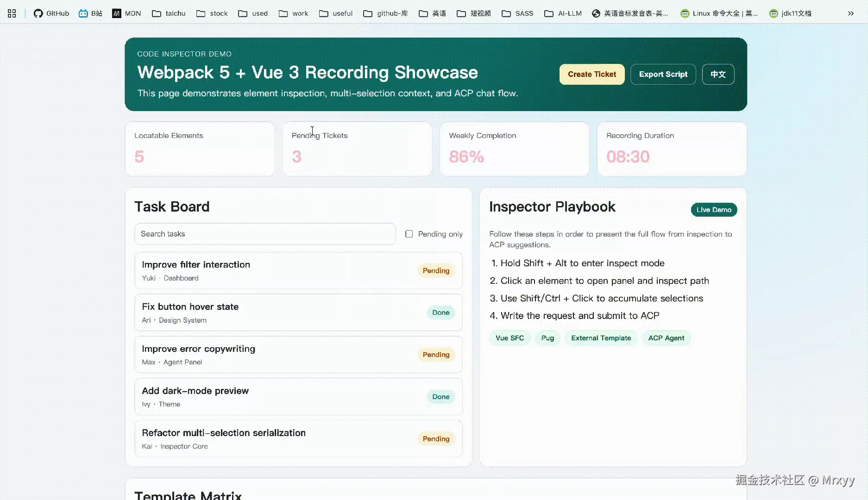Open the useful bookmark folder

336,13
